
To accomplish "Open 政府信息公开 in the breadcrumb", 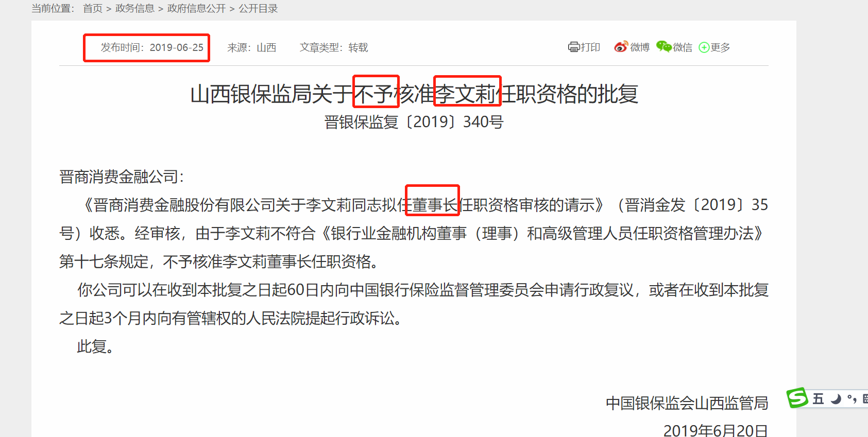I will tap(197, 8).
